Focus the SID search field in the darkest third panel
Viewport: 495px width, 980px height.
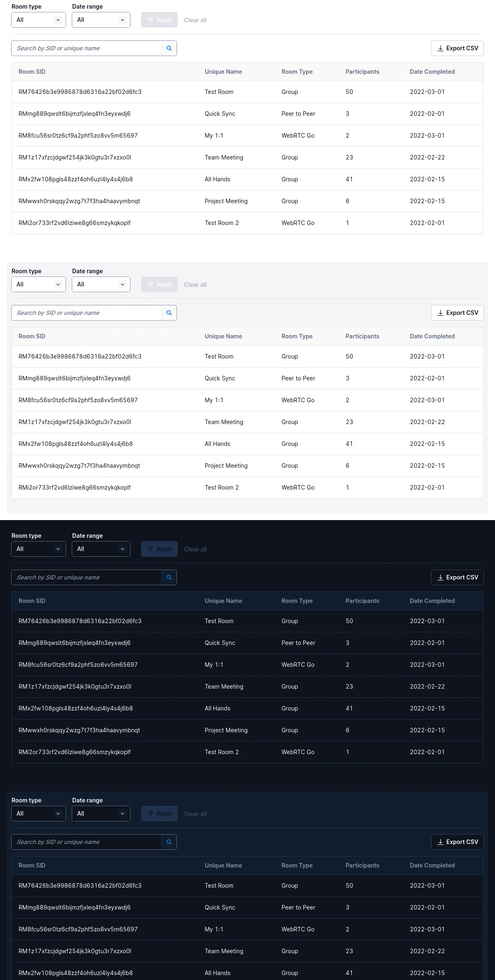pos(86,577)
